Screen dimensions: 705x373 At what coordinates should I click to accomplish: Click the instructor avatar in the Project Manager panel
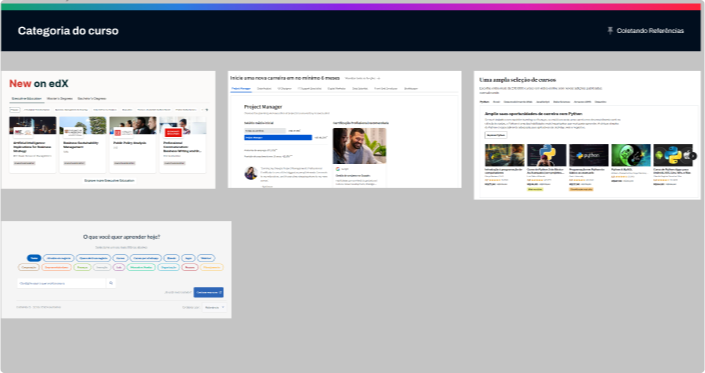click(251, 173)
